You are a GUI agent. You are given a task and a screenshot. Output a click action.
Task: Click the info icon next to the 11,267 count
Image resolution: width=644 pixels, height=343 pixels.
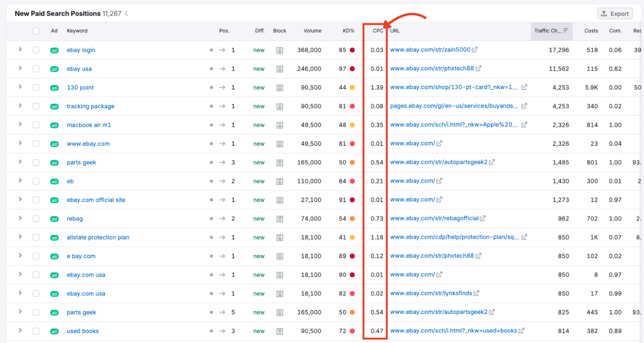point(126,13)
